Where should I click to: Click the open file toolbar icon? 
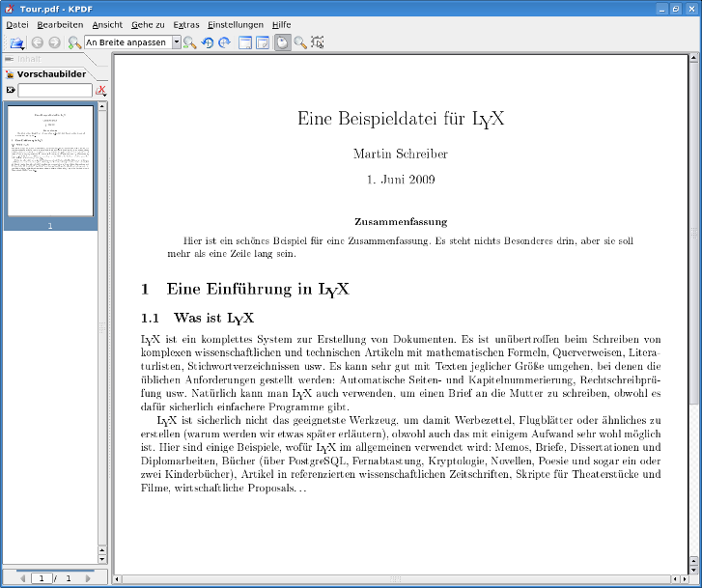click(x=16, y=42)
